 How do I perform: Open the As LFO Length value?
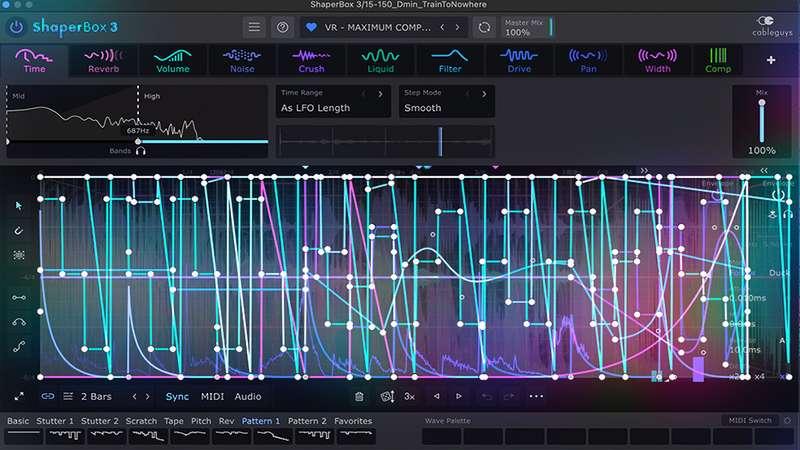pos(315,108)
